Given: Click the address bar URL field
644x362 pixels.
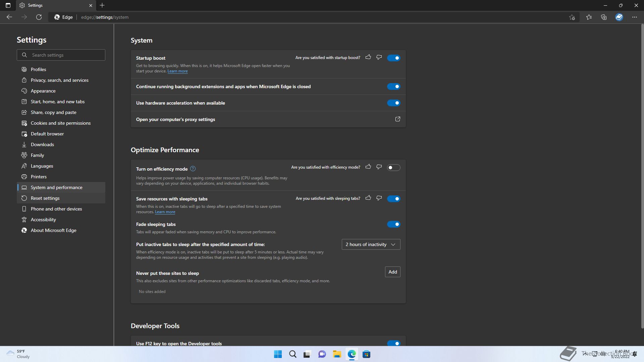Looking at the screenshot, I should tap(314, 17).
